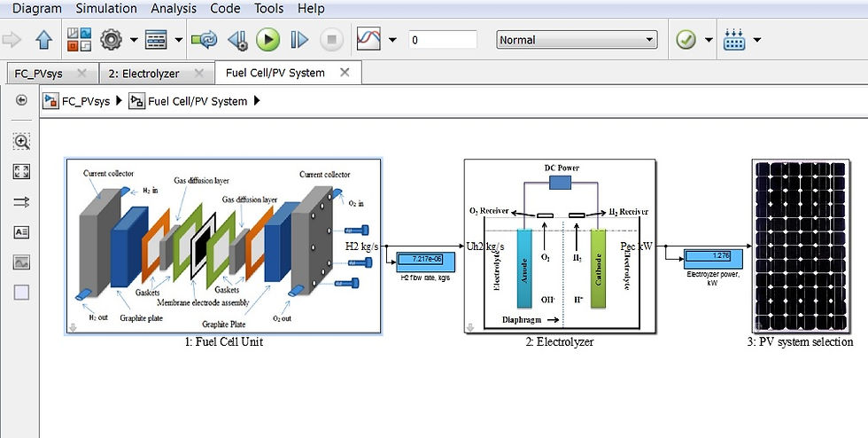Open the Model Explorer icon
The image size is (868, 438).
pyautogui.click(x=156, y=40)
